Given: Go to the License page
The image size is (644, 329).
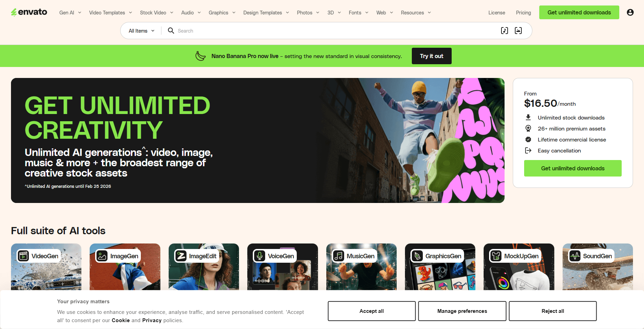Looking at the screenshot, I should coord(497,13).
